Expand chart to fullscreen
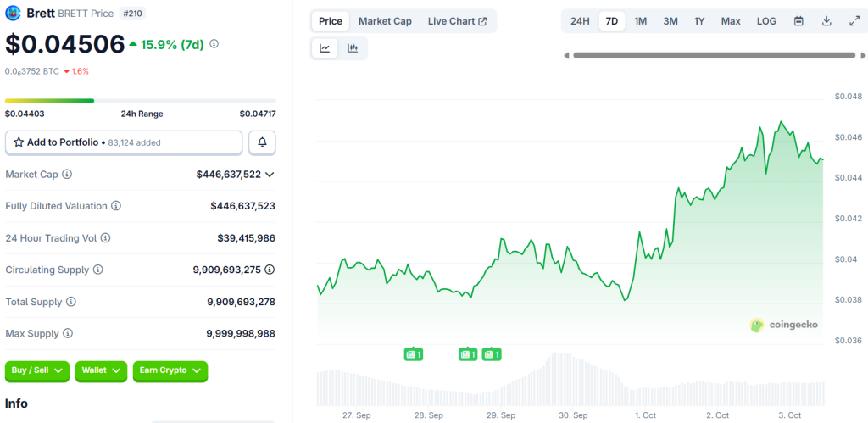868x423 pixels. [x=854, y=21]
